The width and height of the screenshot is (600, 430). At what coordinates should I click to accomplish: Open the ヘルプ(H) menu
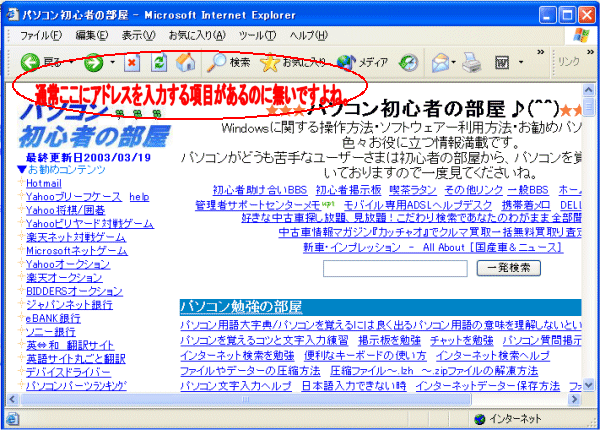[308, 36]
